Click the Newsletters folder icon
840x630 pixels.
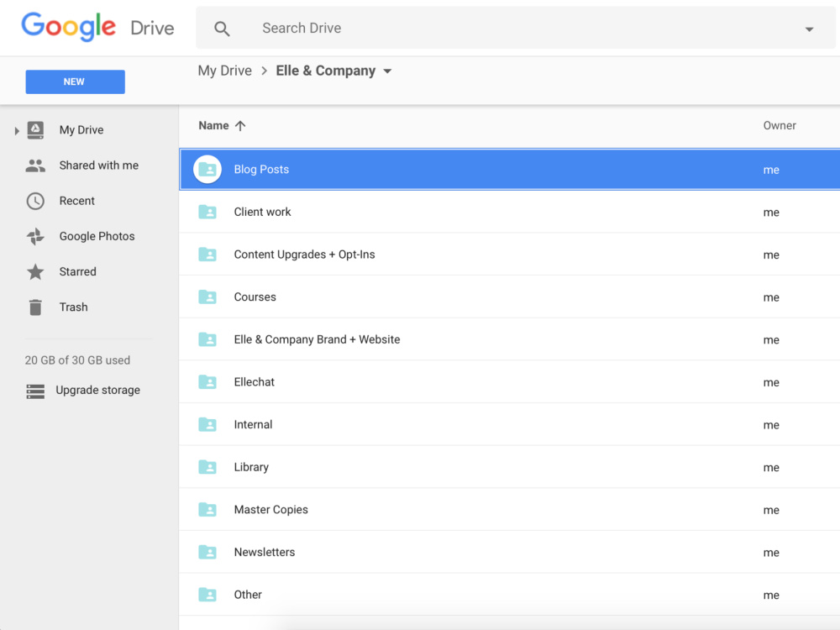tap(207, 552)
